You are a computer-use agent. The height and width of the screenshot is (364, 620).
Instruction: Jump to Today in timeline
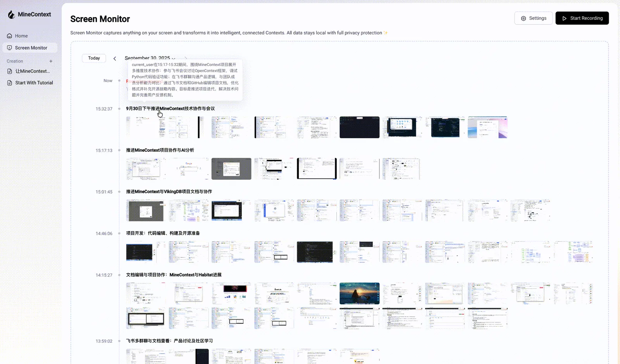pyautogui.click(x=94, y=58)
